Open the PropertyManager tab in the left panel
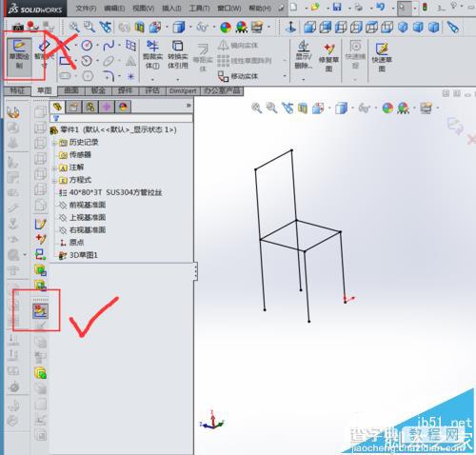Image resolution: width=476 pixels, height=455 pixels. (73, 107)
